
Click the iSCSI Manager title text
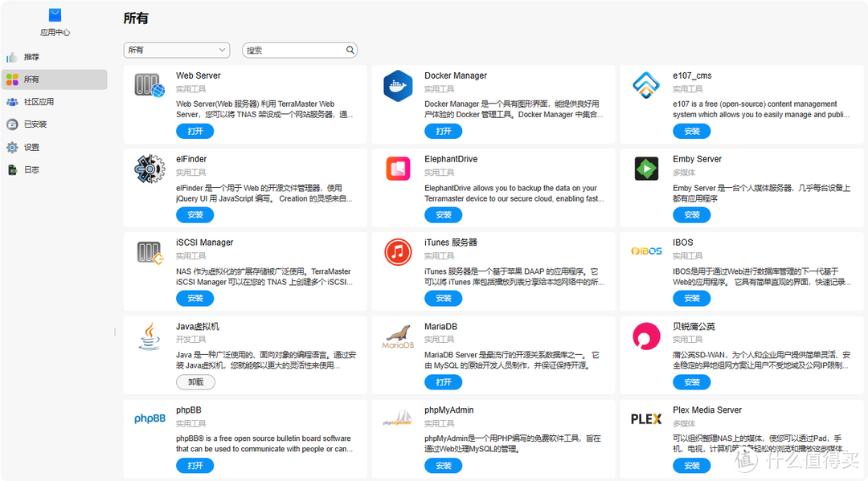(204, 243)
